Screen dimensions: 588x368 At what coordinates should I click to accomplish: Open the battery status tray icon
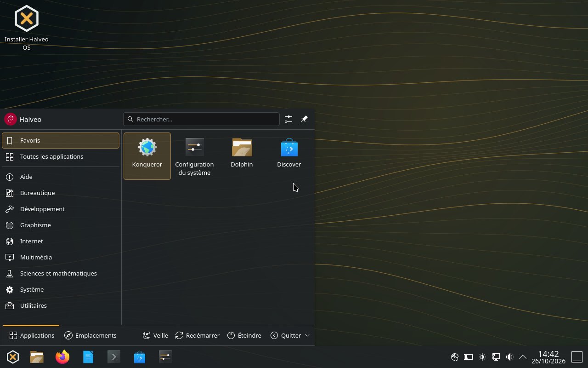(469, 357)
